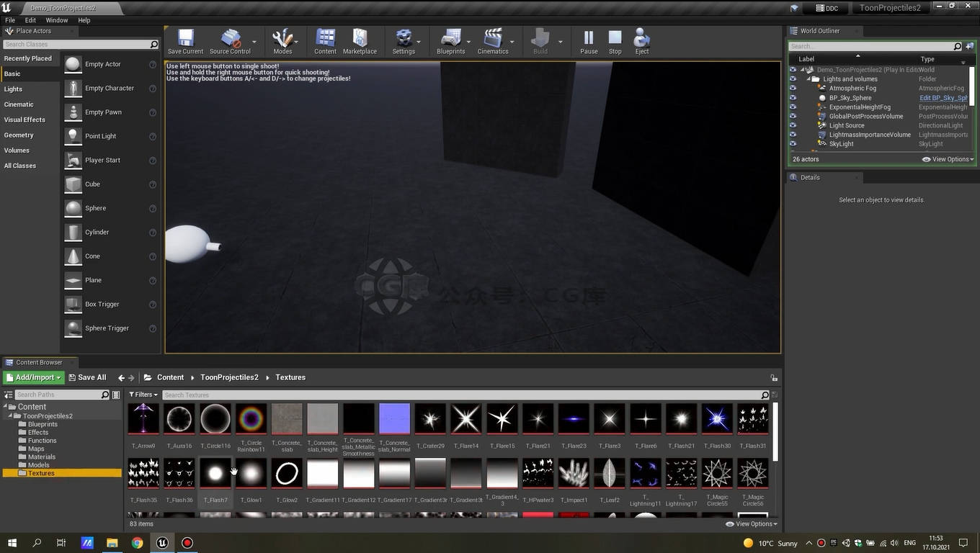Select the Materials folder in the tree
This screenshot has height=553, width=980.
pyautogui.click(x=42, y=457)
